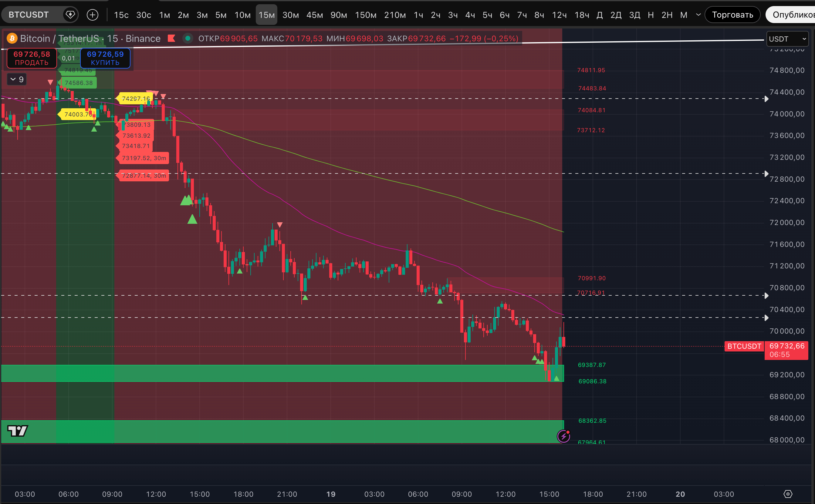Click the TradingView logo on chart
The height and width of the screenshot is (504, 815).
(x=18, y=431)
